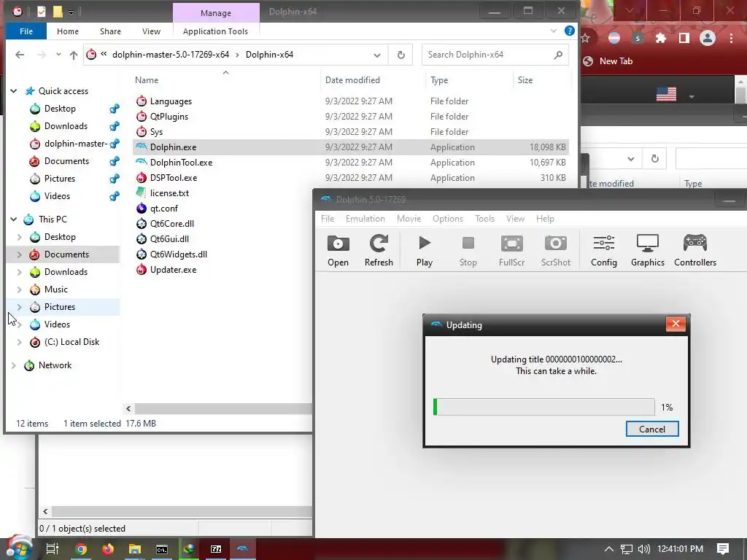Select the Languages folder
The height and width of the screenshot is (560, 747).
click(x=171, y=101)
